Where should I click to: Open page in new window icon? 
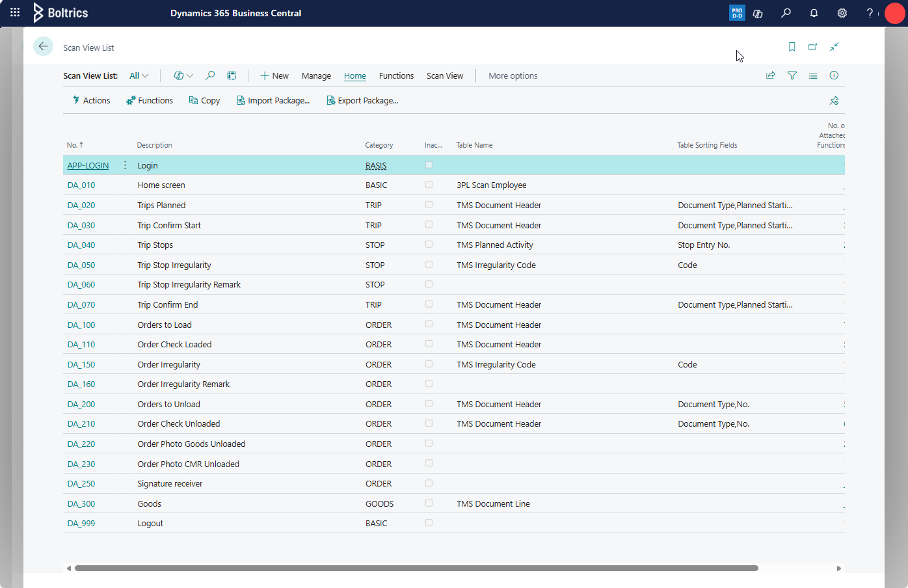(x=812, y=47)
